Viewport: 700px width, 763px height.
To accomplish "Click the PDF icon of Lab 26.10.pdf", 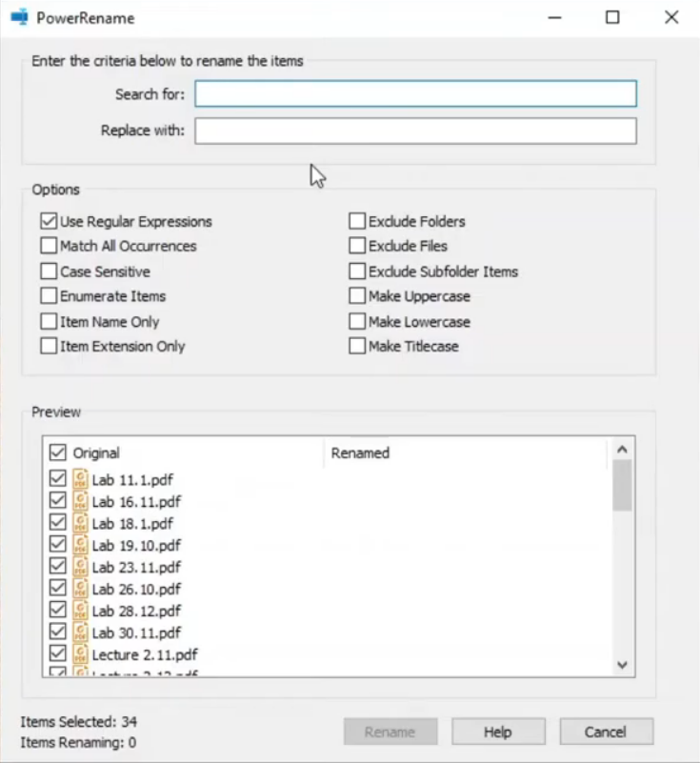I will pos(80,589).
